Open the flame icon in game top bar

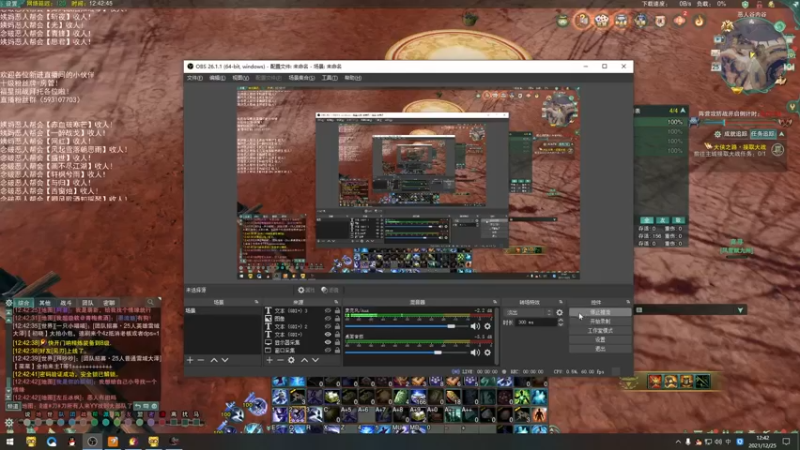click(x=699, y=21)
